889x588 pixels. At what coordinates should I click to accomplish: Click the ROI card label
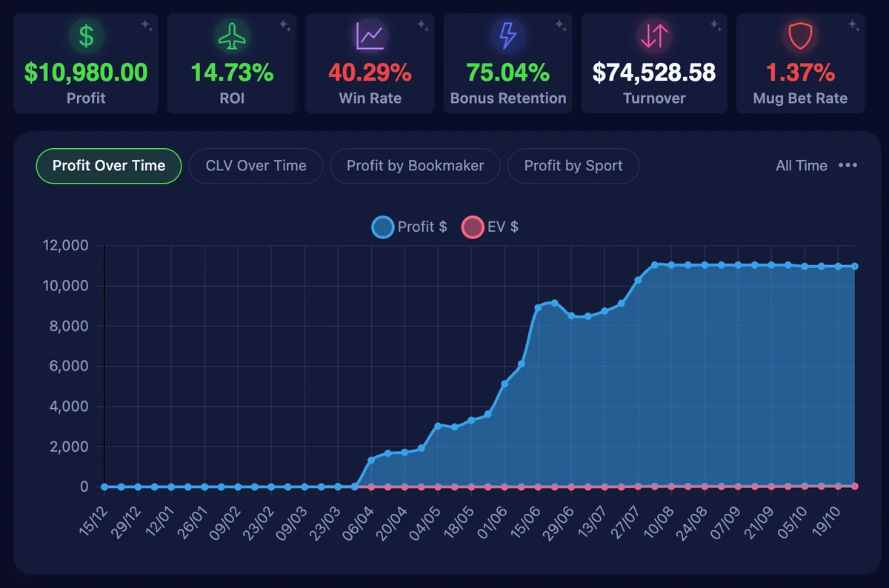coord(232,98)
